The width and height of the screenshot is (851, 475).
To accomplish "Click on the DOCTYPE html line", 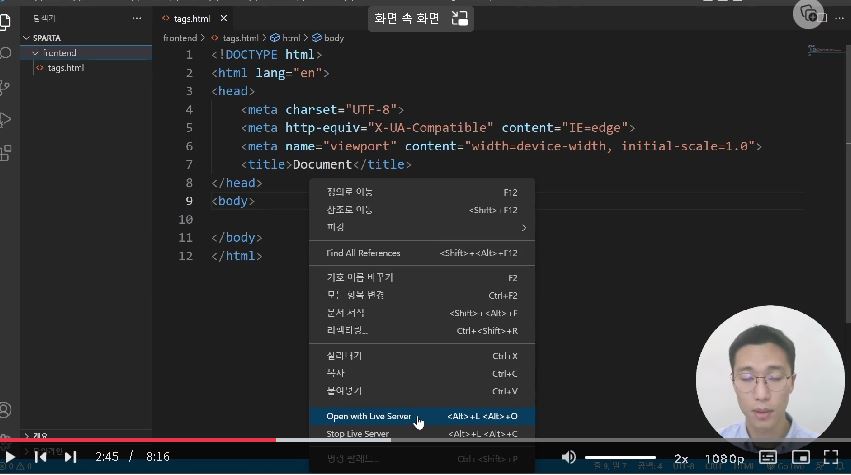I will pyautogui.click(x=266, y=55).
